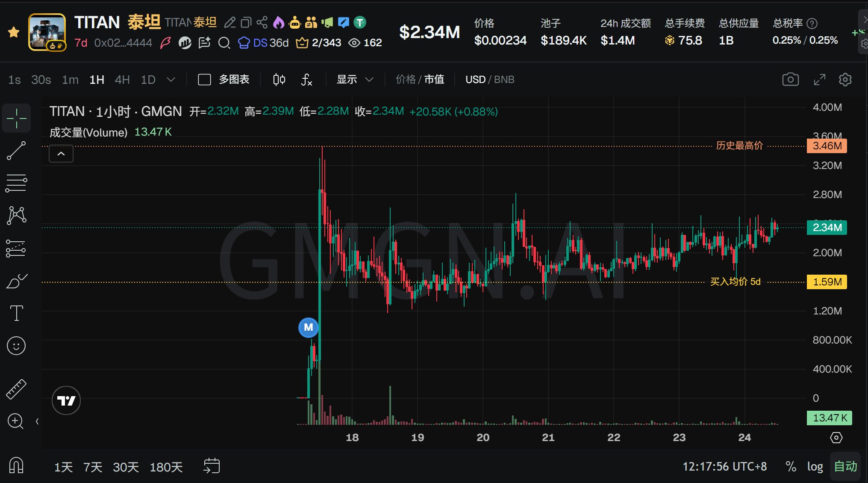Select the 7天 date range

pos(92,467)
